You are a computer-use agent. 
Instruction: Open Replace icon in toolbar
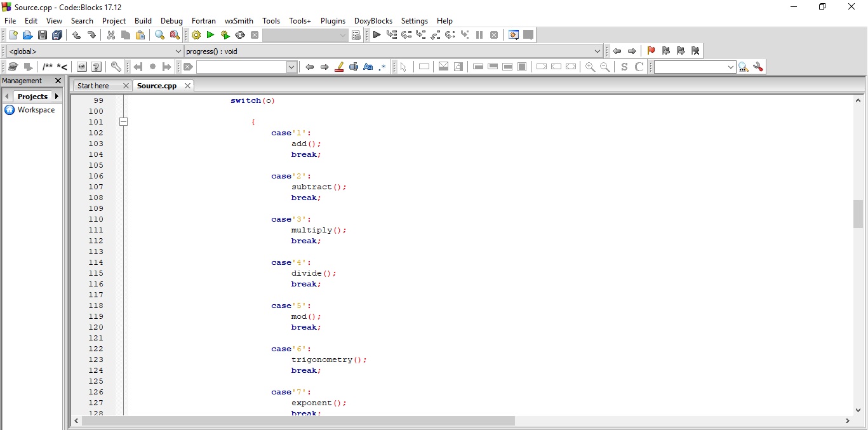(x=175, y=35)
